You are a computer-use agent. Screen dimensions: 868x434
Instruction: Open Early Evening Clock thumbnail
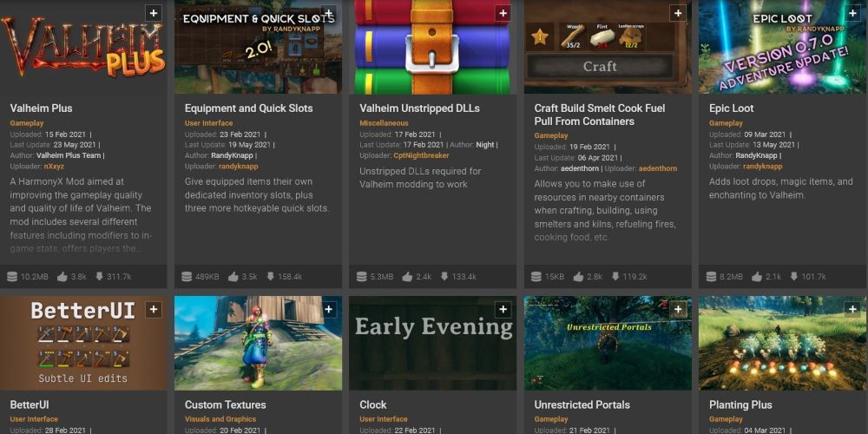(432, 343)
